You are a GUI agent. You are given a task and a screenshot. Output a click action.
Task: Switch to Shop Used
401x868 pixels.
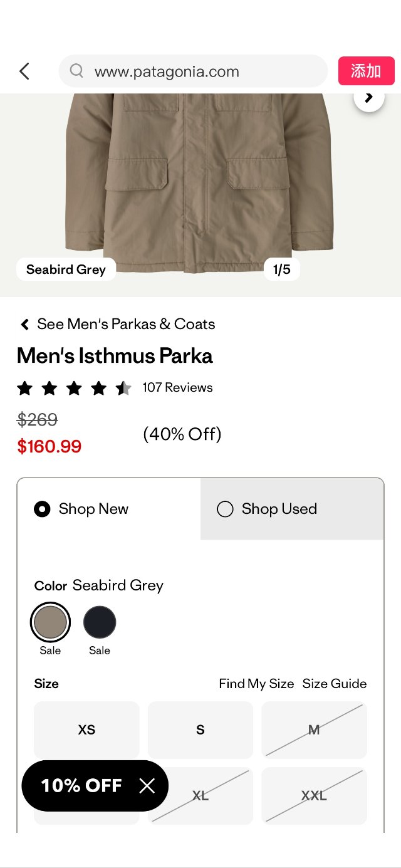click(x=225, y=509)
